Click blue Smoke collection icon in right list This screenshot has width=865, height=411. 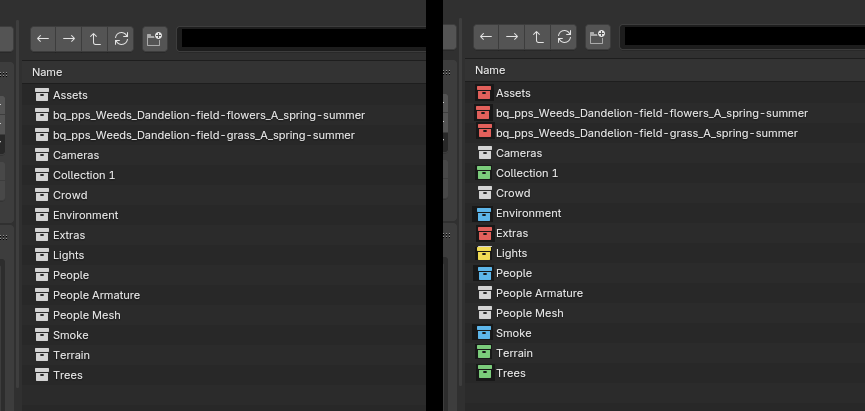484,333
